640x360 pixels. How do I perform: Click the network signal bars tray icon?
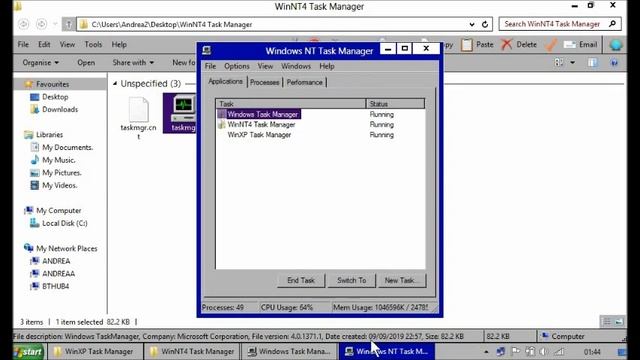point(559,351)
